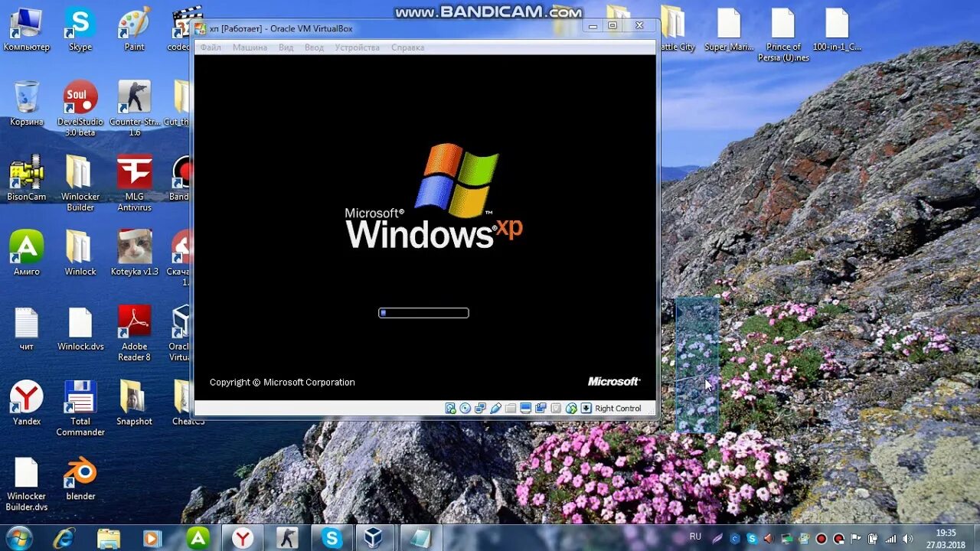Open Windows Explorer from the taskbar
The image size is (980, 551).
109,538
